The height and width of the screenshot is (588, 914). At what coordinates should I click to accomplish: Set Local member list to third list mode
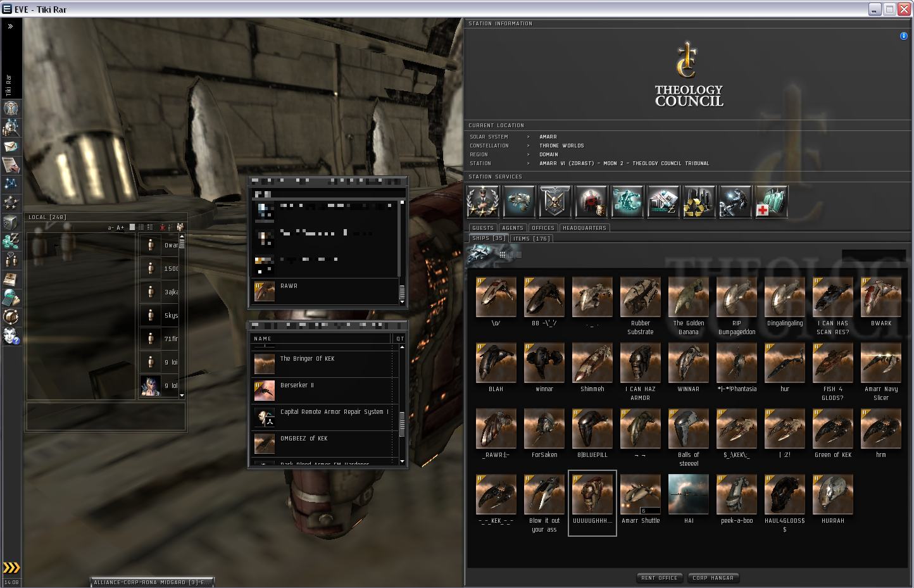pyautogui.click(x=150, y=227)
